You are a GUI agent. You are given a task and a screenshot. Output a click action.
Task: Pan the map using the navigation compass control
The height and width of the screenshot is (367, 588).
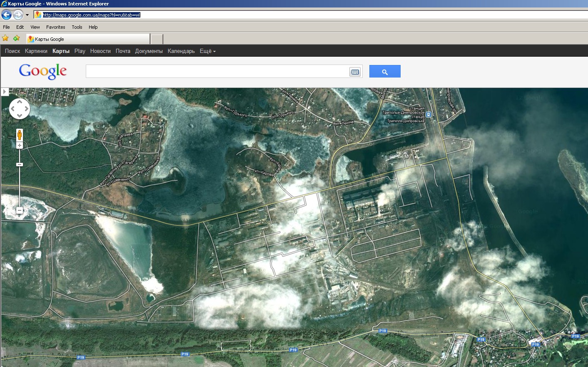pyautogui.click(x=20, y=109)
